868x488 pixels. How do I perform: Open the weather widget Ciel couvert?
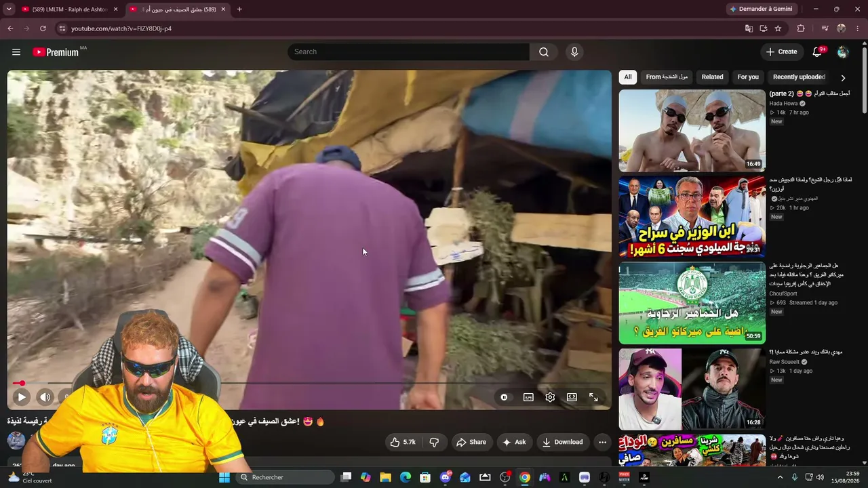click(x=30, y=477)
